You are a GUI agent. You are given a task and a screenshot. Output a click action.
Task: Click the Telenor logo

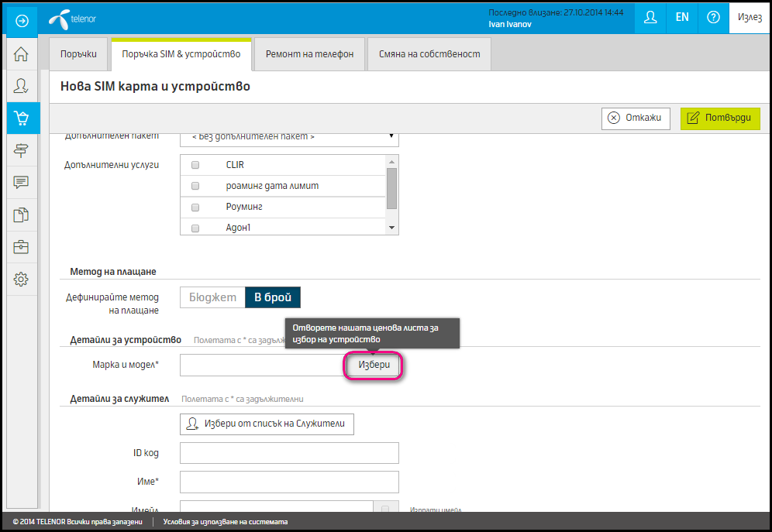pyautogui.click(x=72, y=19)
